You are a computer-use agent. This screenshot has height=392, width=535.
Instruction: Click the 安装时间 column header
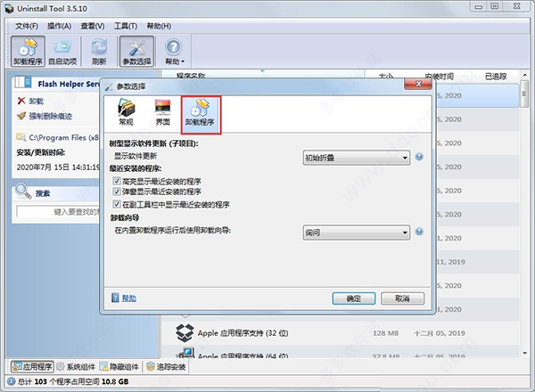(x=439, y=77)
